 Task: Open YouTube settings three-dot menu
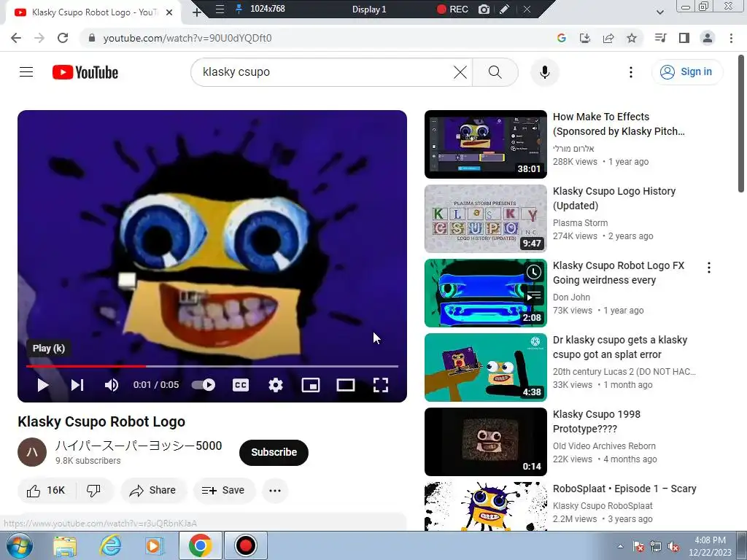click(x=631, y=72)
